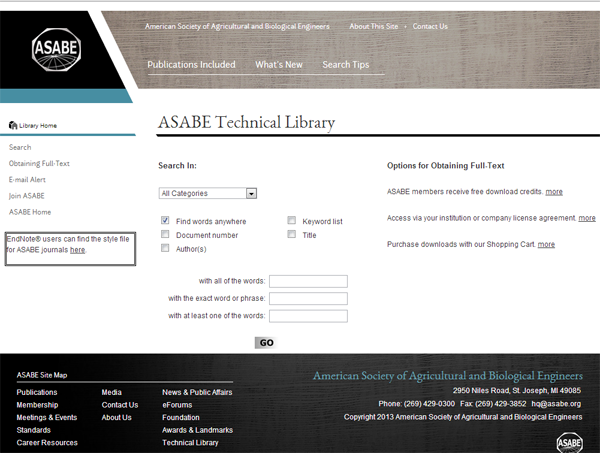Screen dimensions: 600x453
Task: Go to ASABE Home in the sidebar
Action: tap(30, 212)
